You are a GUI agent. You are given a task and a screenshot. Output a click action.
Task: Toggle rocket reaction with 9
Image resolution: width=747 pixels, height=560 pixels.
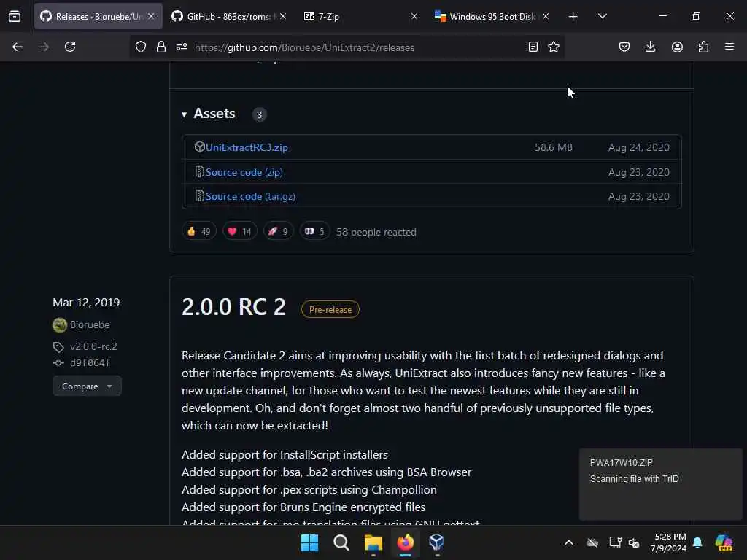point(278,231)
